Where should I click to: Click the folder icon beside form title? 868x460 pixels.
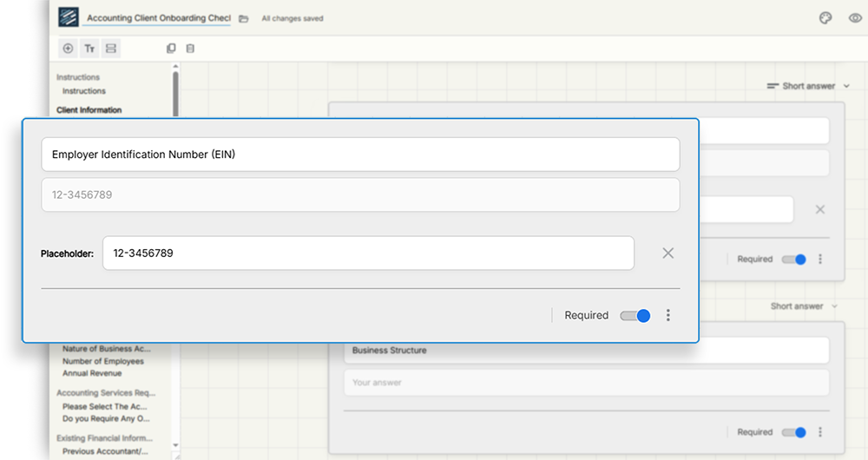[x=244, y=18]
